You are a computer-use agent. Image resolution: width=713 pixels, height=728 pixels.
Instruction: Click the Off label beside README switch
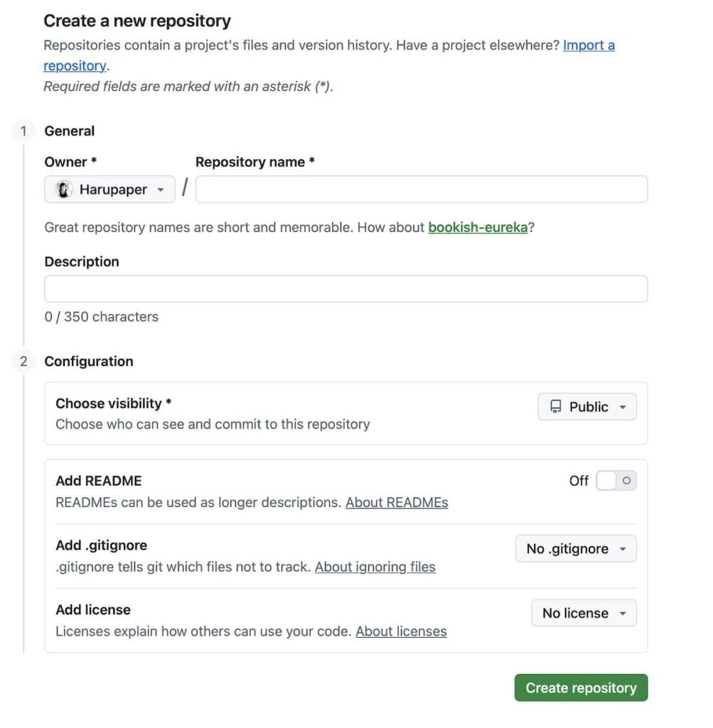coord(579,481)
